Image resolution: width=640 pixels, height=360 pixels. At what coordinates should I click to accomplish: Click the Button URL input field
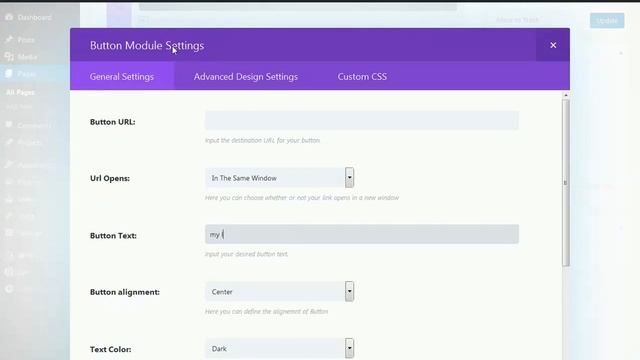[362, 120]
